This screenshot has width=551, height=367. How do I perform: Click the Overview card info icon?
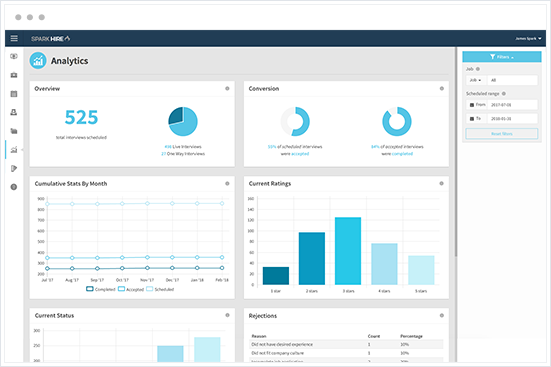click(227, 89)
